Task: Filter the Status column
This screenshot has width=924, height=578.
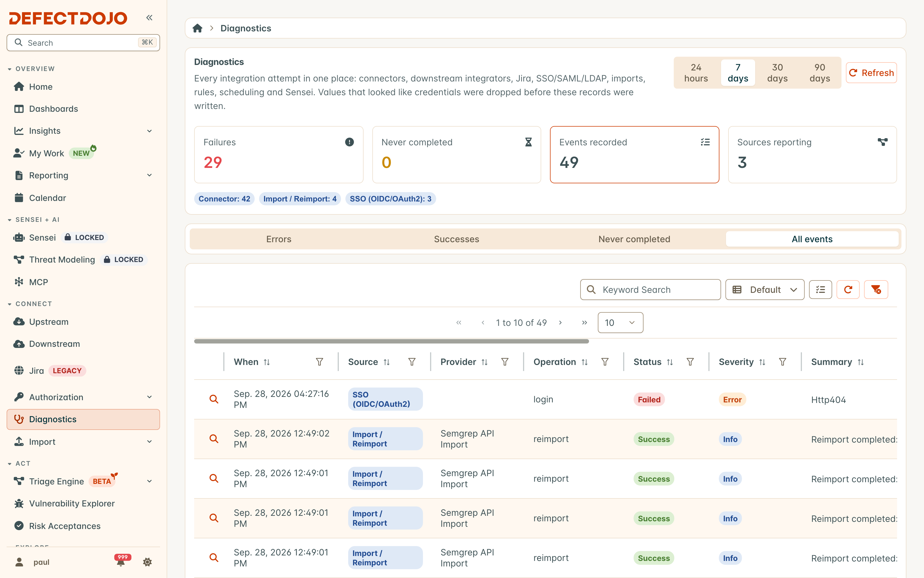Action: [x=690, y=362]
